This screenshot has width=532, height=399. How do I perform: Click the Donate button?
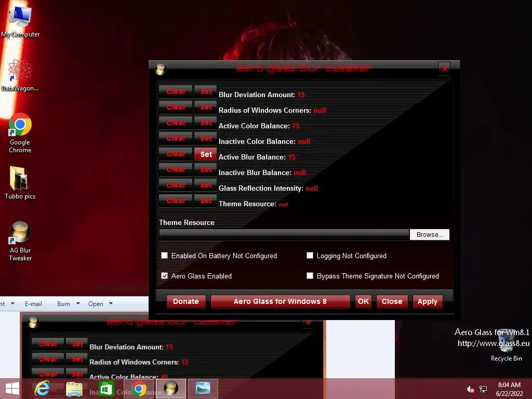(186, 301)
